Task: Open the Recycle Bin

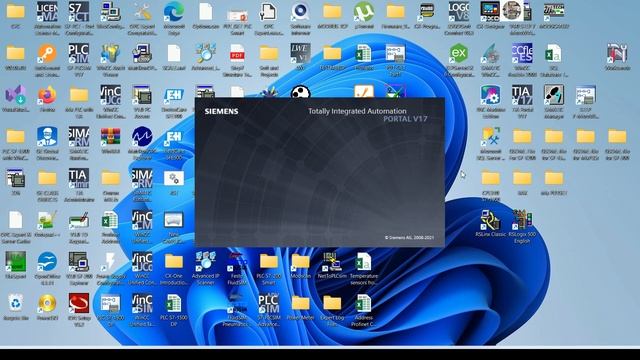Action: click(16, 304)
